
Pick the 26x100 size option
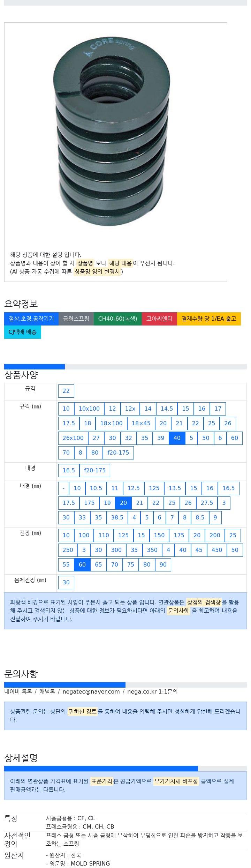tap(73, 438)
